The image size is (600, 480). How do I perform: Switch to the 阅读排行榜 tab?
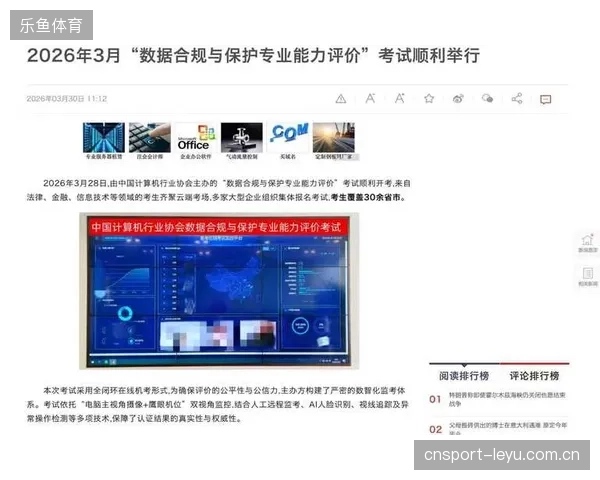tap(464, 376)
